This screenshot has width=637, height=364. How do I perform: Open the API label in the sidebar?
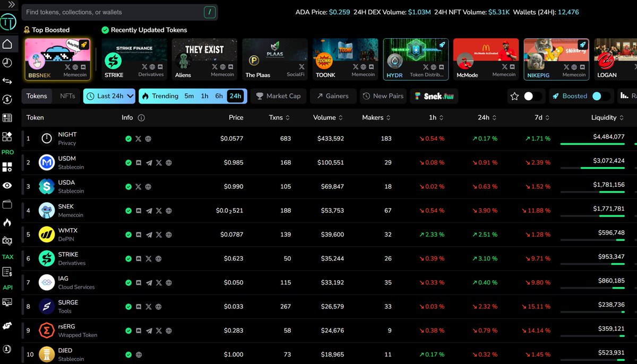point(7,288)
